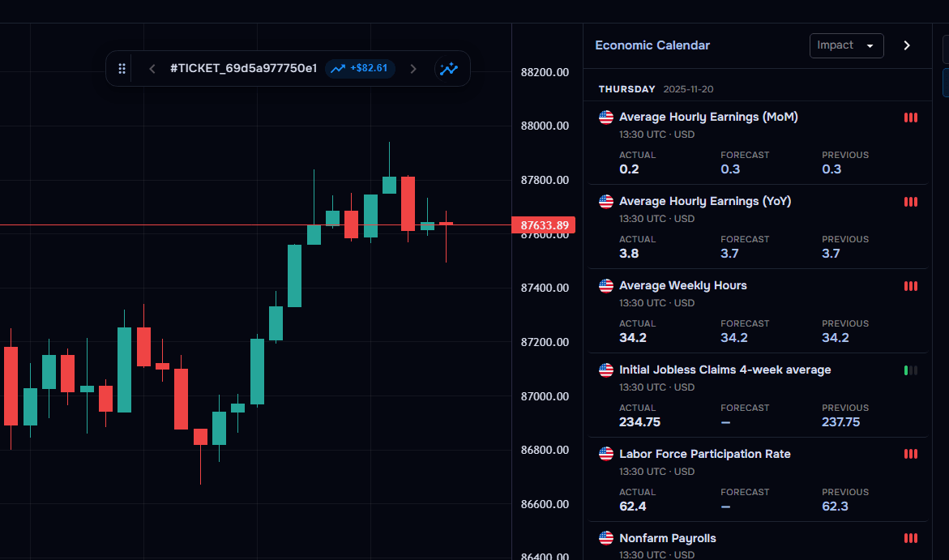This screenshot has height=560, width=949.
Task: Open the performance sparkline icon on the ticket widget
Action: [x=449, y=68]
